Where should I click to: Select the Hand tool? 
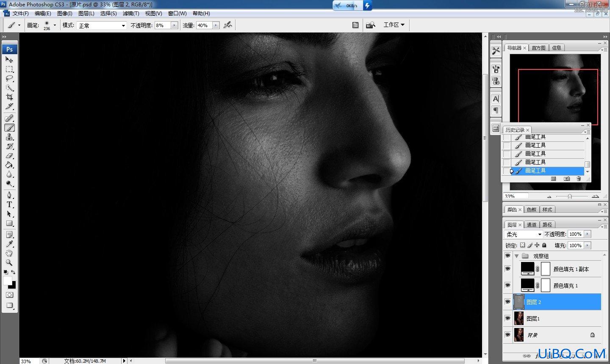click(9, 253)
